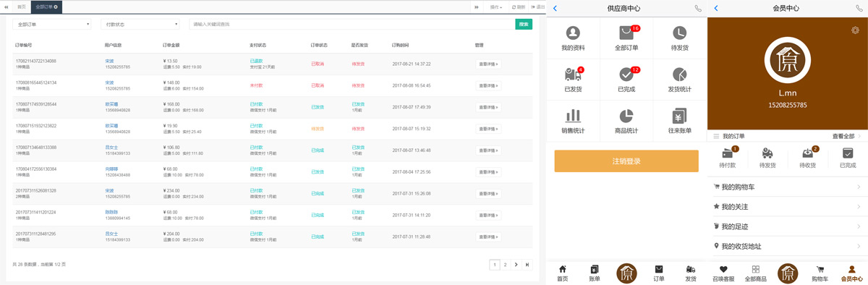Expand 我的关注 row in member center
The height and width of the screenshot is (285, 868).
coord(788,206)
